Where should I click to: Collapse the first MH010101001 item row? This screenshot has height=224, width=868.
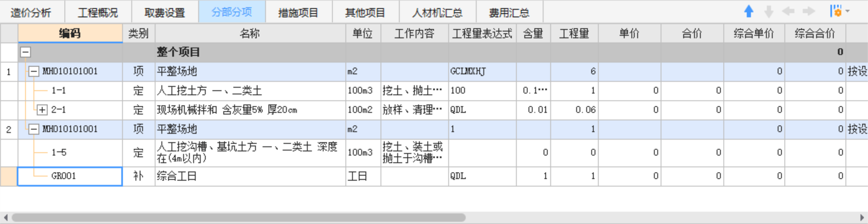click(x=34, y=72)
